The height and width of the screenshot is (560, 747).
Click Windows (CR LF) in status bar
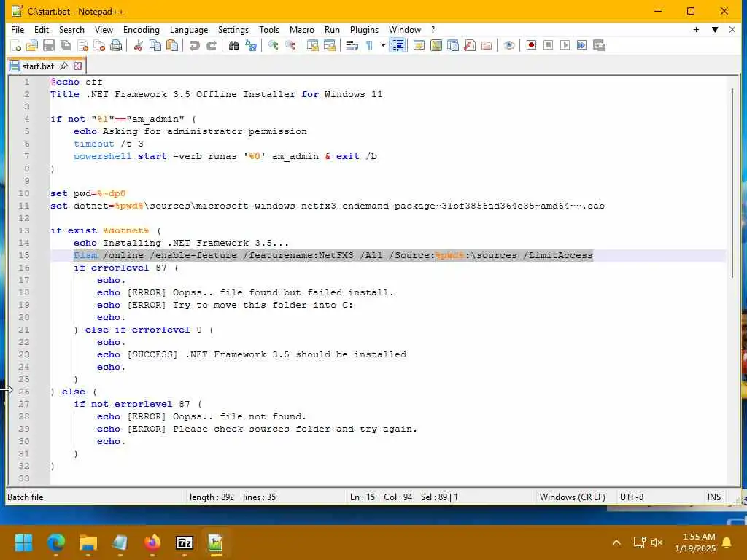(572, 497)
